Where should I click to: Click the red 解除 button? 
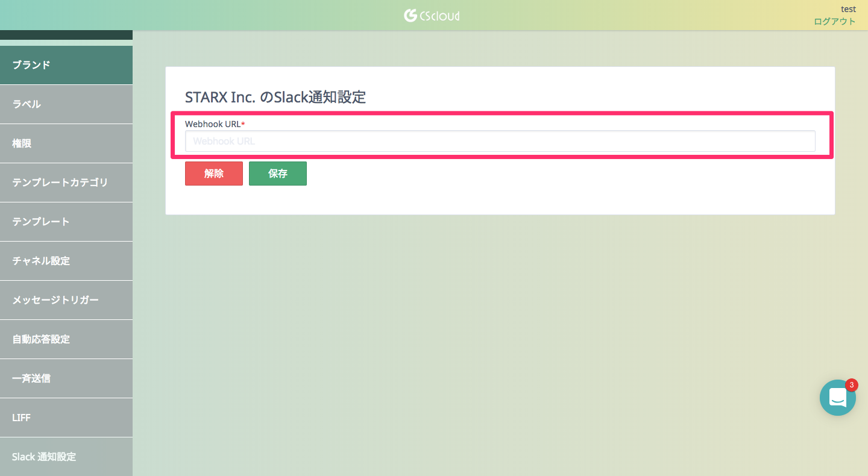[214, 174]
